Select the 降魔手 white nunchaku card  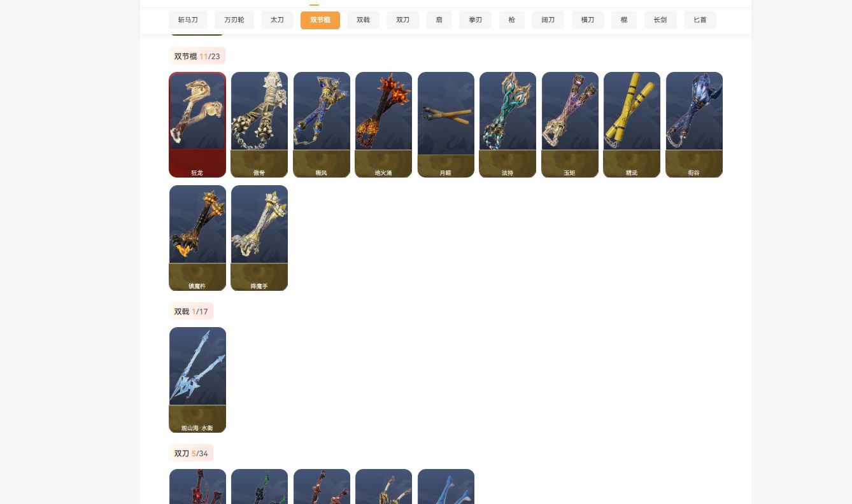point(259,238)
